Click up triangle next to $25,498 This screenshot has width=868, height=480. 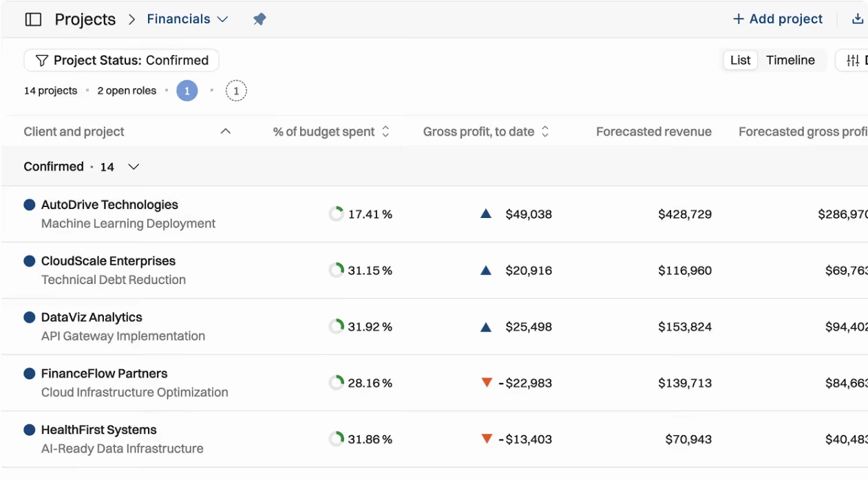[486, 327]
